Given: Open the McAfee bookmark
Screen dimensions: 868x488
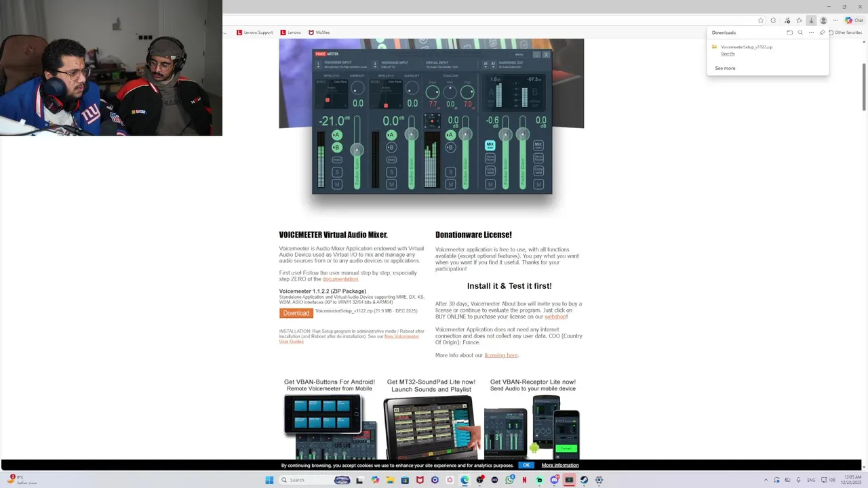Looking at the screenshot, I should pos(319,33).
